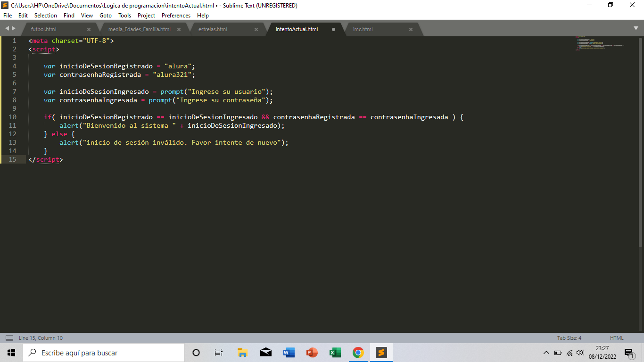Open the File menu
644x362 pixels.
tap(8, 16)
